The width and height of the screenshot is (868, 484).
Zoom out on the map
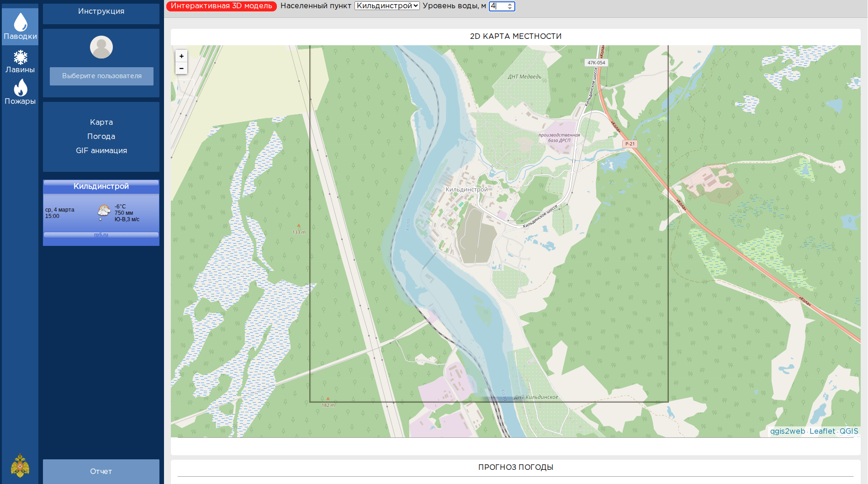pos(181,69)
